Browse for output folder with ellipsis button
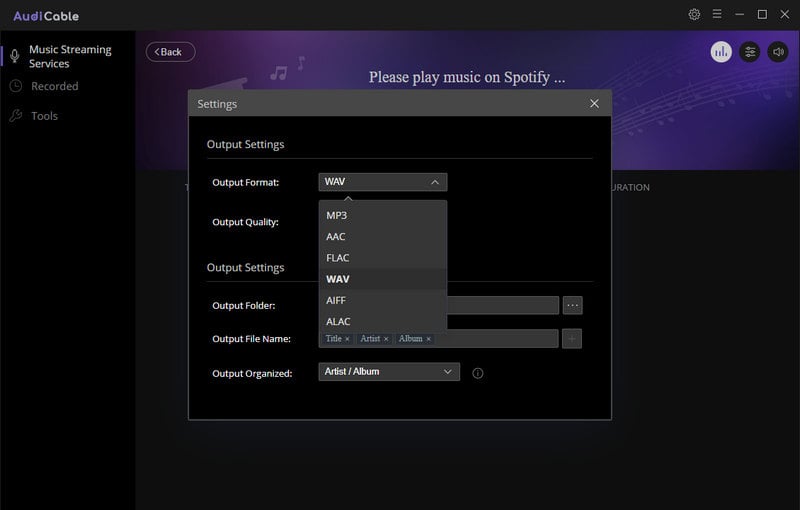 (x=572, y=305)
